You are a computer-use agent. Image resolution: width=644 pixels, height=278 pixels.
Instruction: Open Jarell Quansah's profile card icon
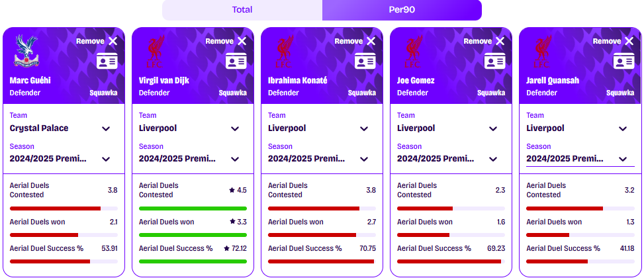623,61
